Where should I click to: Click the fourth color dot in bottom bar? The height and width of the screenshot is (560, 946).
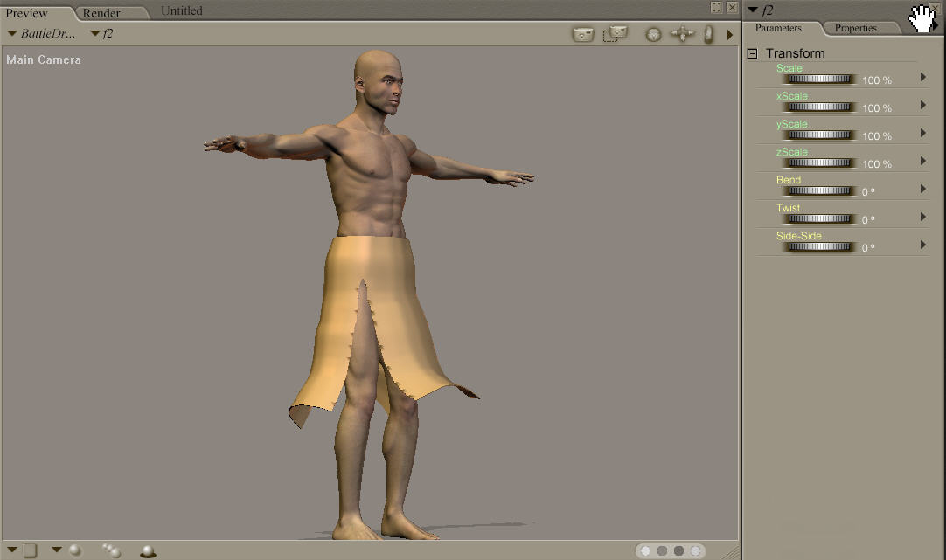(x=696, y=551)
